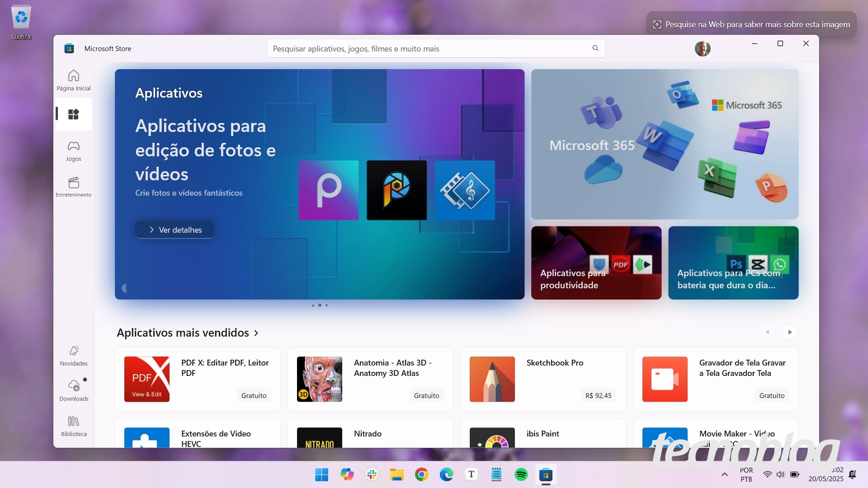Click the PaintShop Pro icon in banner
868x488 pixels.
click(396, 190)
